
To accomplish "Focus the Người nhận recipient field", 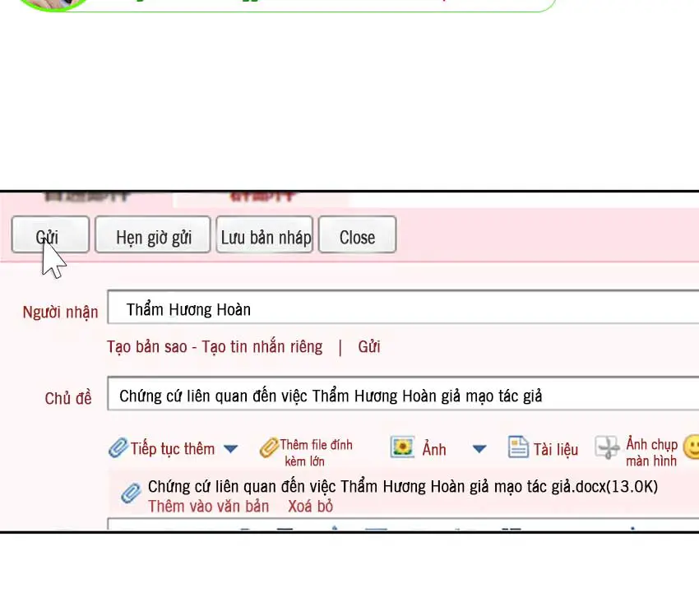I will click(403, 309).
